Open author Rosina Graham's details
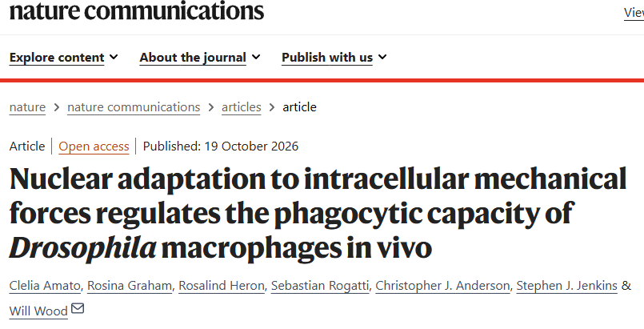The height and width of the screenshot is (329, 644). [x=130, y=286]
